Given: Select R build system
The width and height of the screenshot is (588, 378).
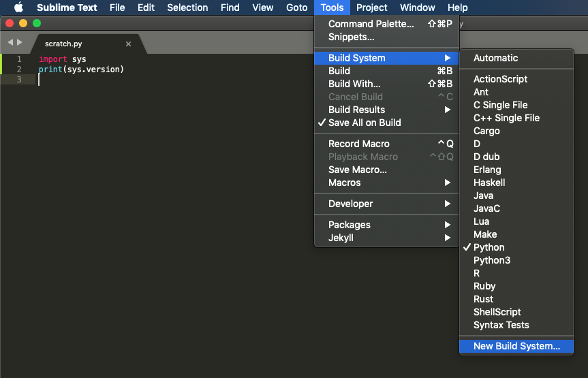Looking at the screenshot, I should [516, 273].
